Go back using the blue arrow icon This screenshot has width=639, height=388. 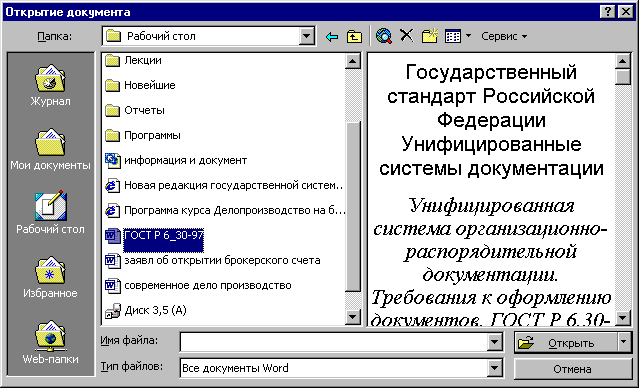332,37
